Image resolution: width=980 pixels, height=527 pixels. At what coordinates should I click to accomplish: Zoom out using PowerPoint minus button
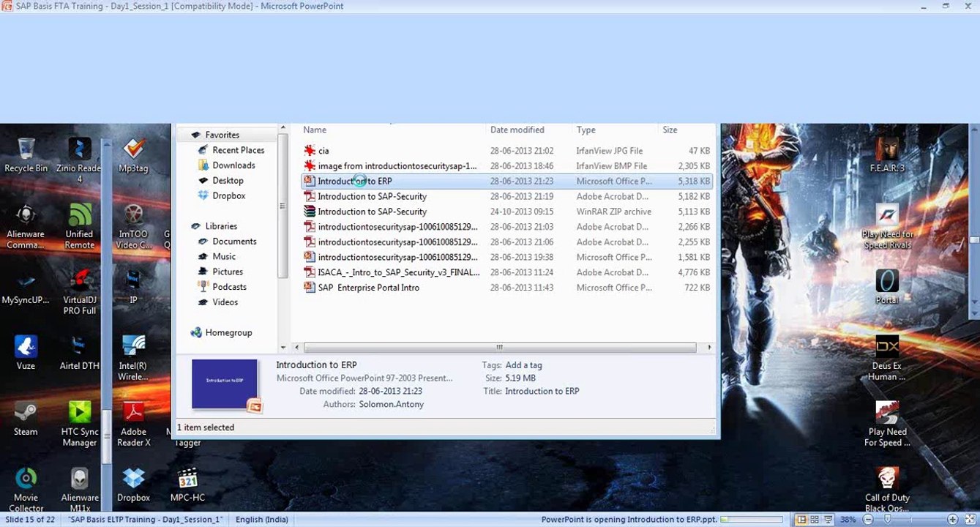(867, 520)
